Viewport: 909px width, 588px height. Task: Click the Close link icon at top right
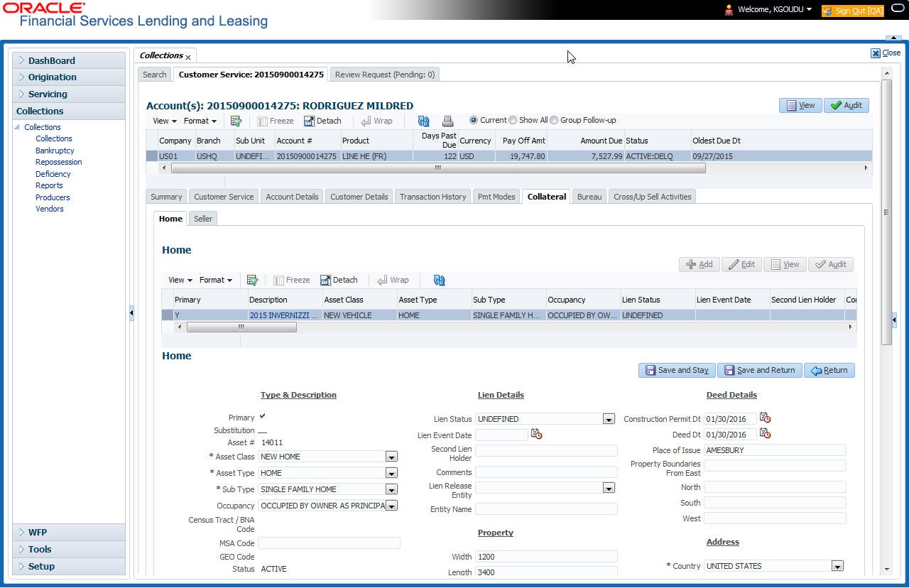tap(876, 53)
